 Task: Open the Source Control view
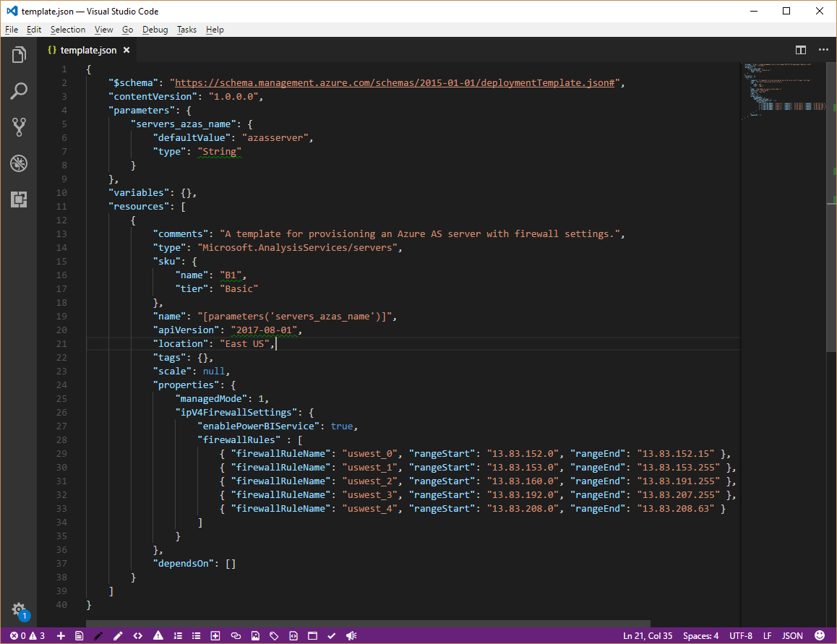19,127
